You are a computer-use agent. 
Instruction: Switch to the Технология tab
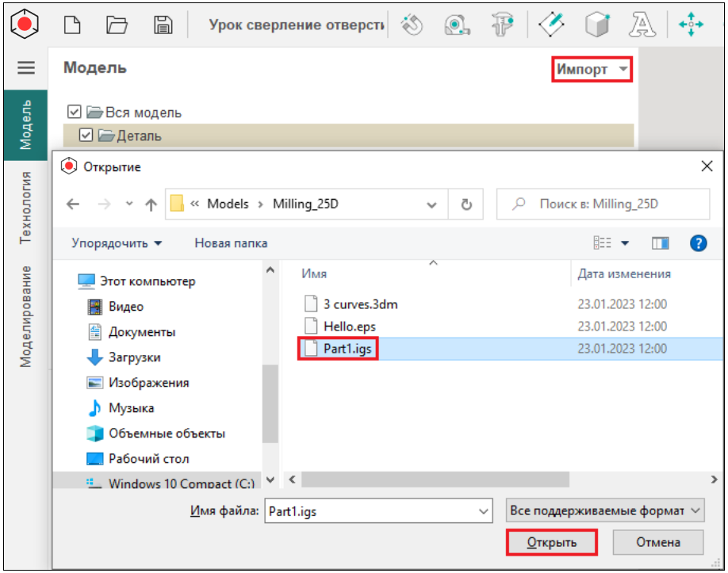[x=26, y=206]
